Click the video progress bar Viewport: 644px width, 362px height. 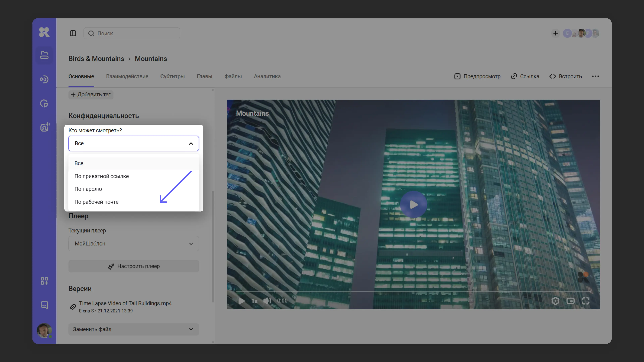[x=413, y=291]
